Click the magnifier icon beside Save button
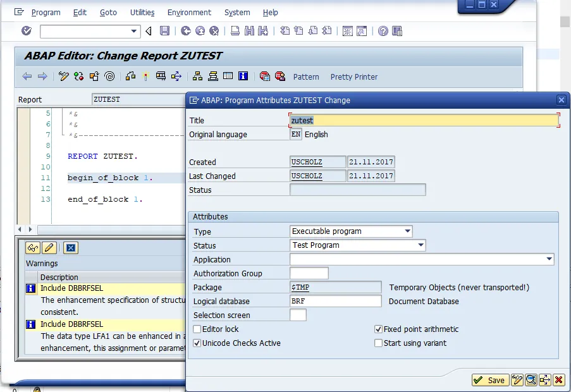The width and height of the screenshot is (571, 392). pyautogui.click(x=531, y=380)
